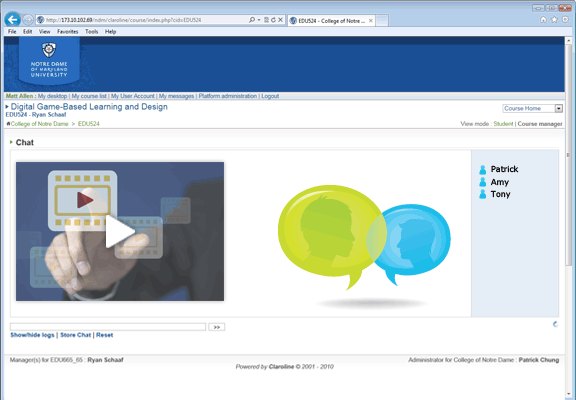Click the browser Back arrow button
Screen dimensions: 576x400
[x=12, y=19]
